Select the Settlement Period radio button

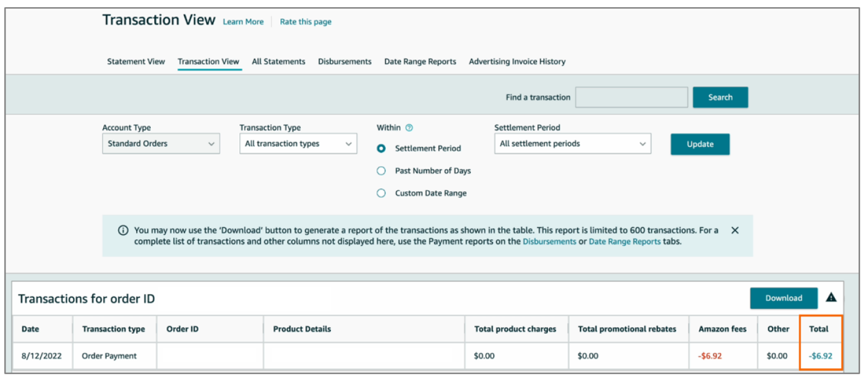click(380, 148)
